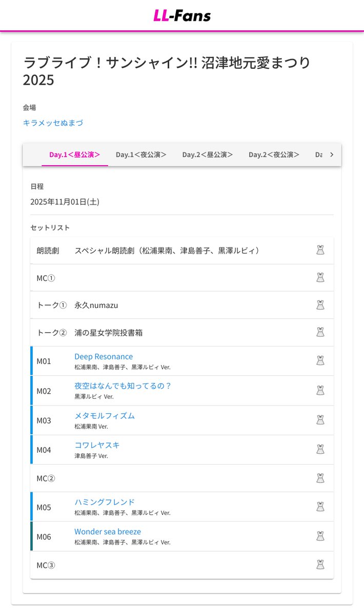
Task: Click the costume icon in the 浦の星女学院投書箱 row
Action: pos(320,332)
